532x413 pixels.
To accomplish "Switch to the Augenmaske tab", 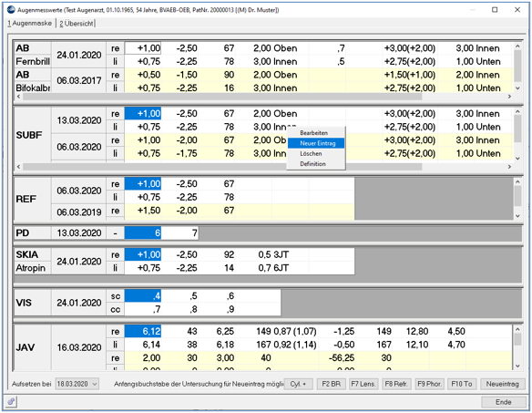I will (x=30, y=24).
